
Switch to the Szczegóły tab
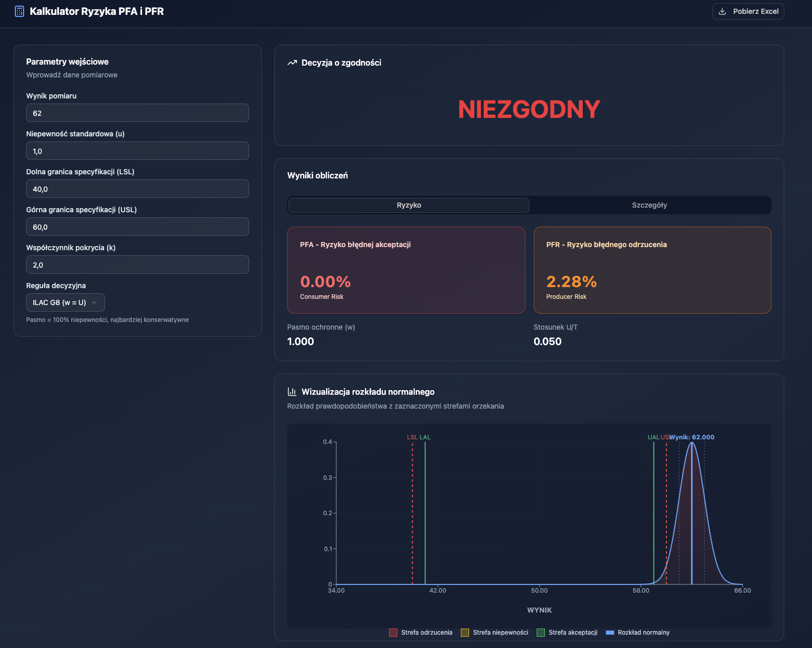pos(649,205)
